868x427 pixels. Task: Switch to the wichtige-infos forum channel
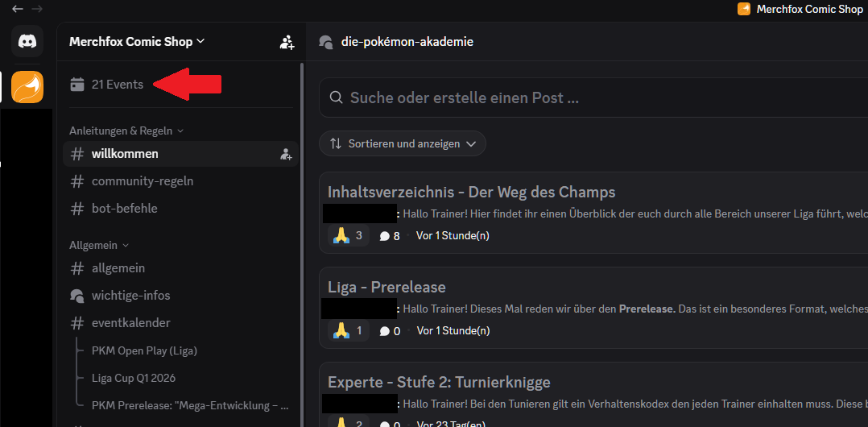tap(130, 296)
